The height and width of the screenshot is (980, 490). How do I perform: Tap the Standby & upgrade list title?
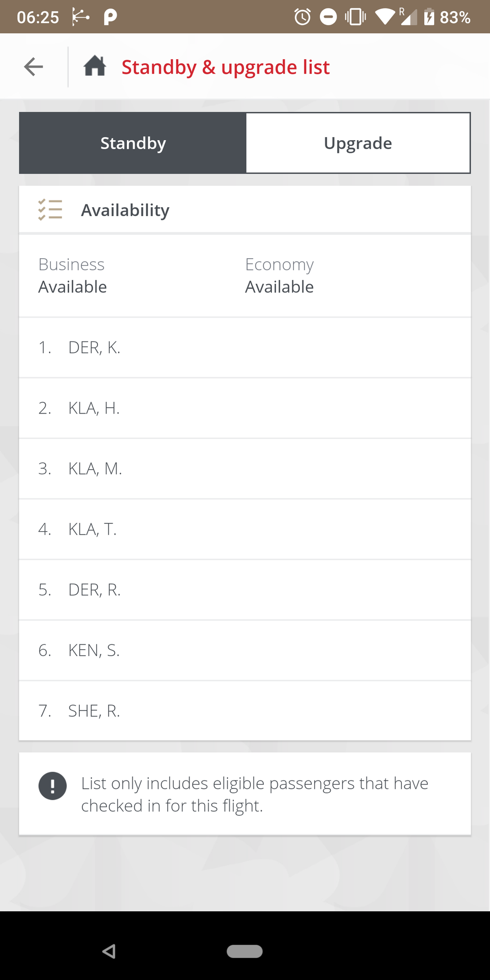point(225,67)
